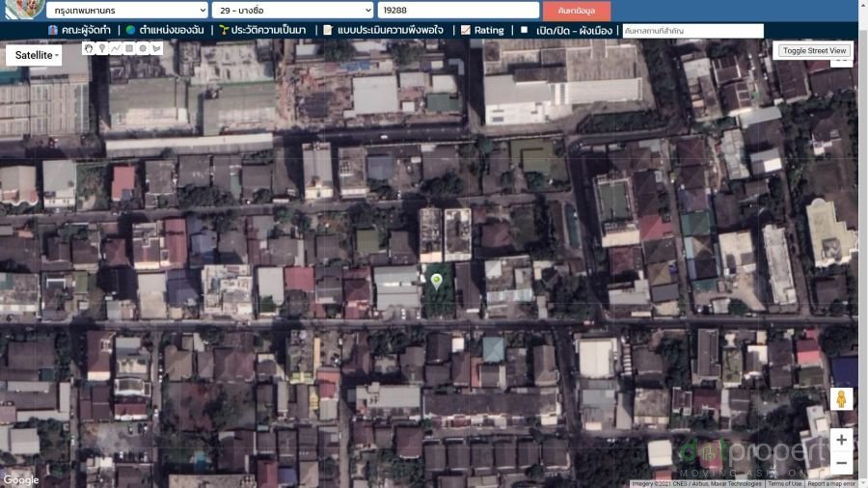Open the Satellite map type dropdown
The image size is (868, 488).
pos(38,56)
